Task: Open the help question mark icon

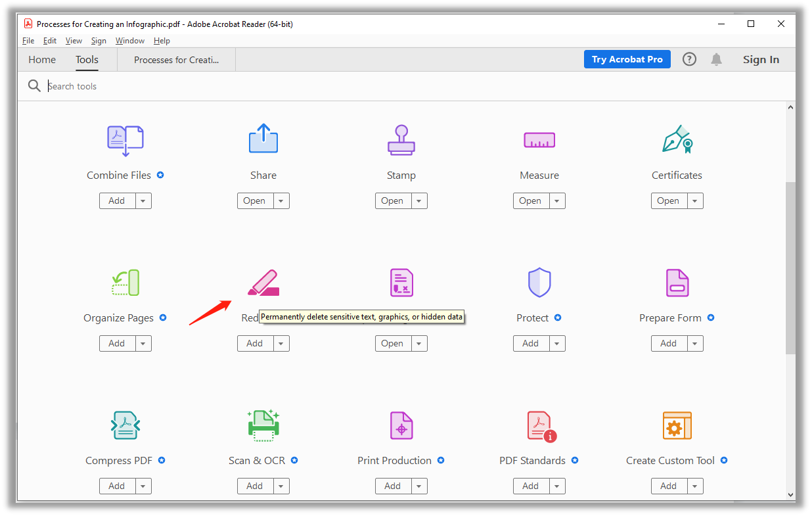Action: coord(689,59)
